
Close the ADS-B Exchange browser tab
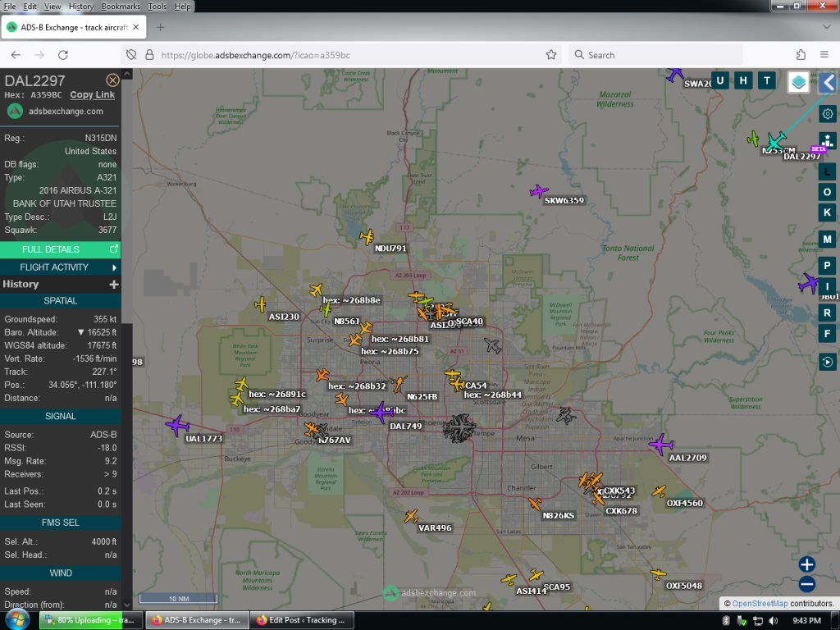tap(135, 27)
